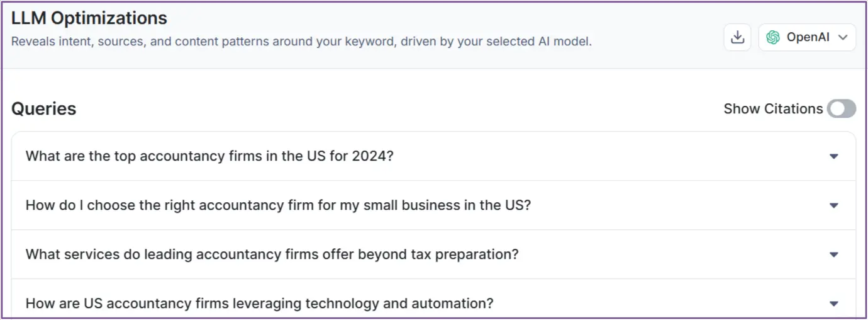The image size is (868, 320).
Task: Click "small business" in the second query
Action: (x=399, y=205)
